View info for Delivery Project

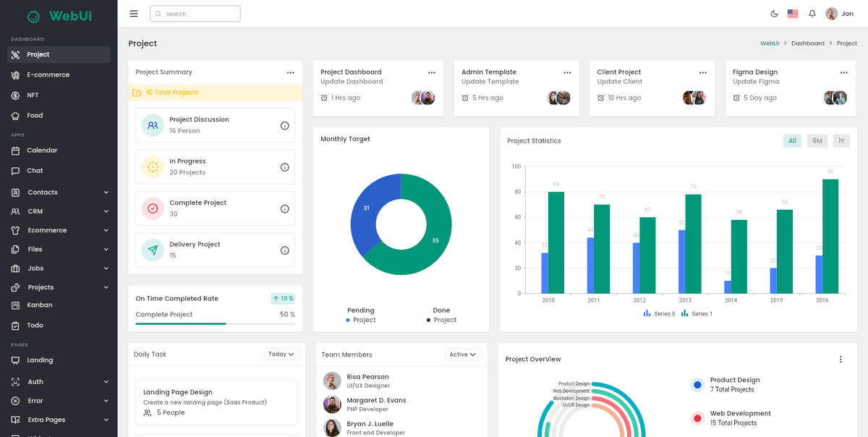(x=285, y=250)
